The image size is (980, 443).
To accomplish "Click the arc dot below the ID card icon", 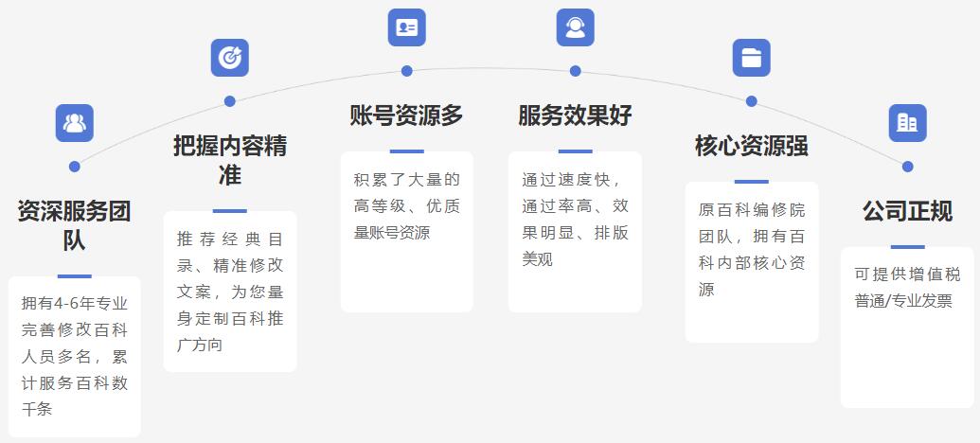I will [406, 71].
